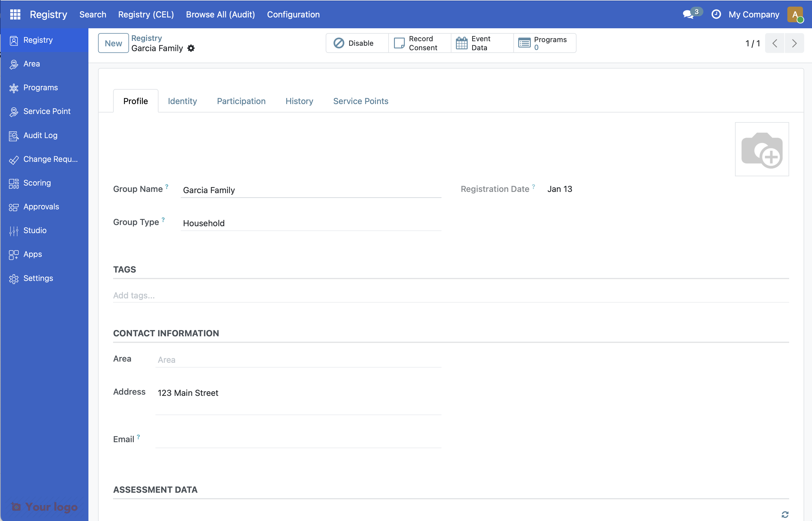The height and width of the screenshot is (521, 812).
Task: Open conversations via the chat bubble icon
Action: click(x=688, y=14)
